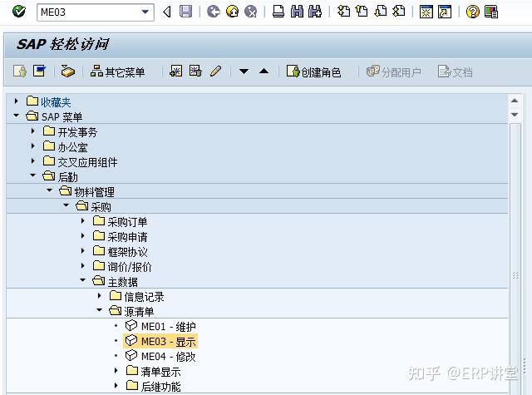This screenshot has height=395, width=532.
Task: Click the vertical scrollbar track
Action: [515, 258]
